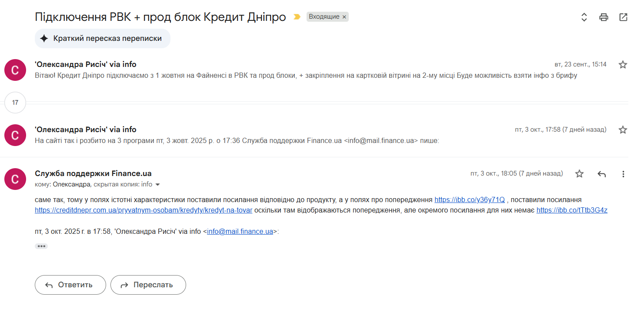Star the 23 сент. message
Image resolution: width=644 pixels, height=309 pixels.
[623, 65]
